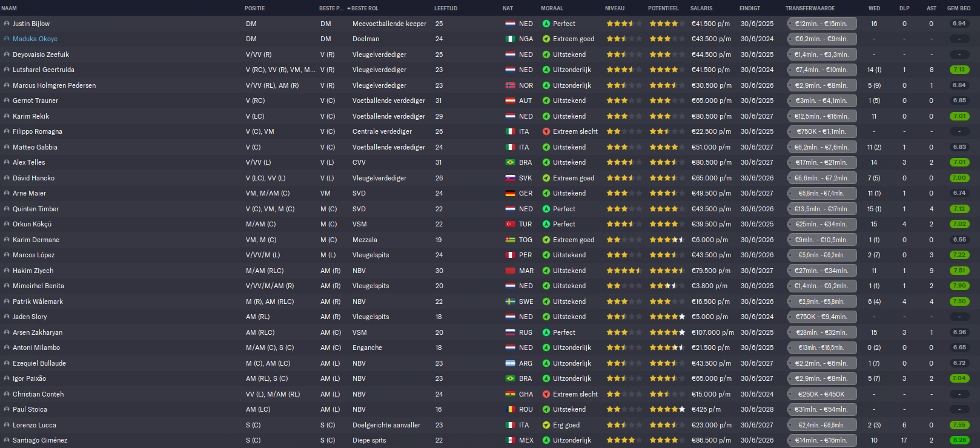Click the Ghana flag for Christian Conteh

511,394
